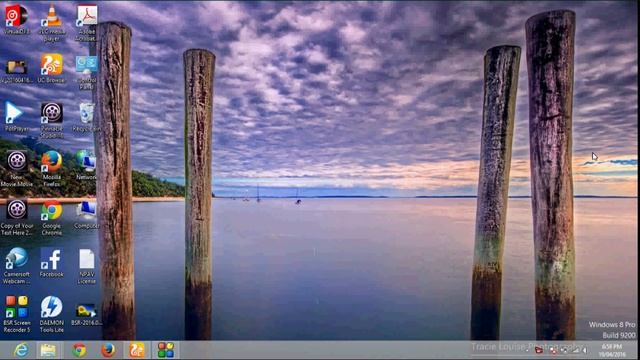
Task: Click the red tray icon in notification area
Action: (x=538, y=350)
